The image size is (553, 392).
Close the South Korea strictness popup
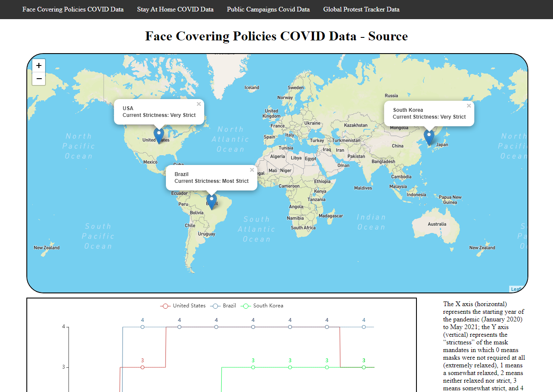pyautogui.click(x=469, y=105)
